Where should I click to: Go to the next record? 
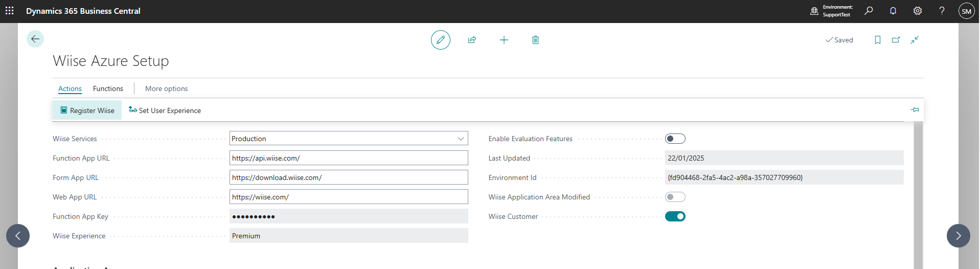[959, 236]
